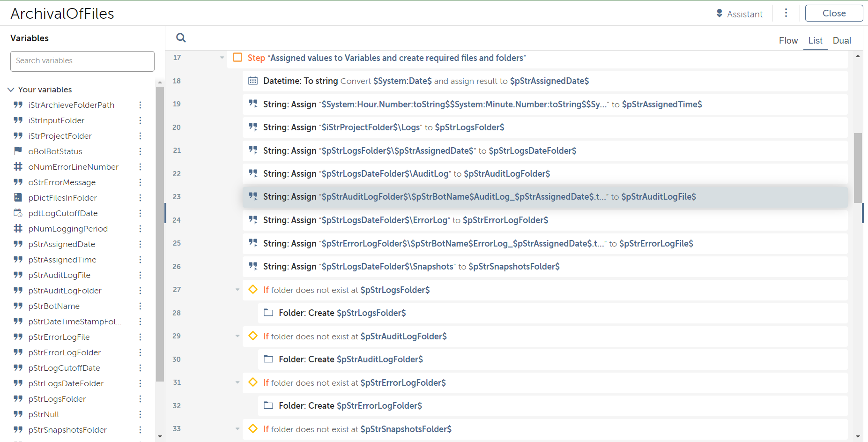Click the hash icon next to oNumErrorLineNumber
868x442 pixels.
[18, 166]
